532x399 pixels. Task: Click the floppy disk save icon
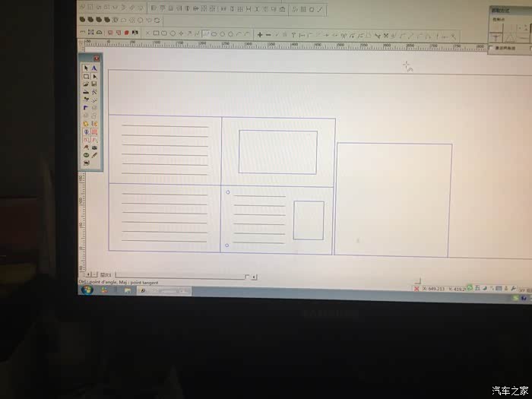pyautogui.click(x=94, y=84)
